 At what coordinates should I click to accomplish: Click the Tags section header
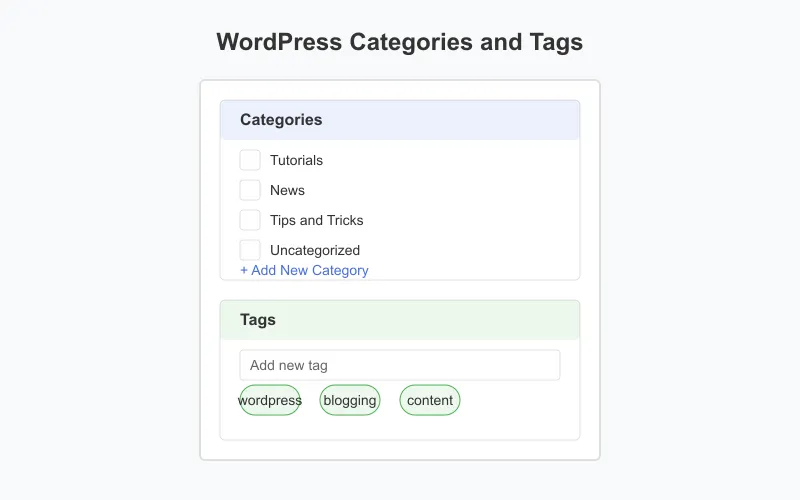[400, 320]
